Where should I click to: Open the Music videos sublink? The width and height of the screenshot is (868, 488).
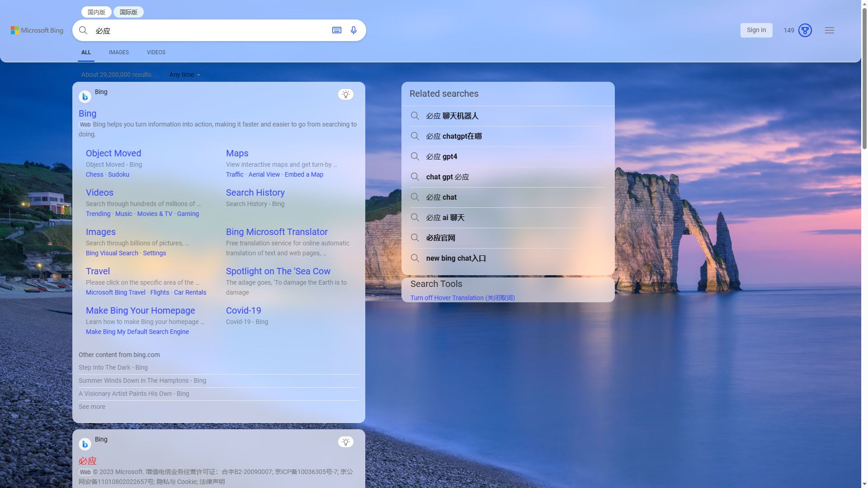(x=124, y=214)
